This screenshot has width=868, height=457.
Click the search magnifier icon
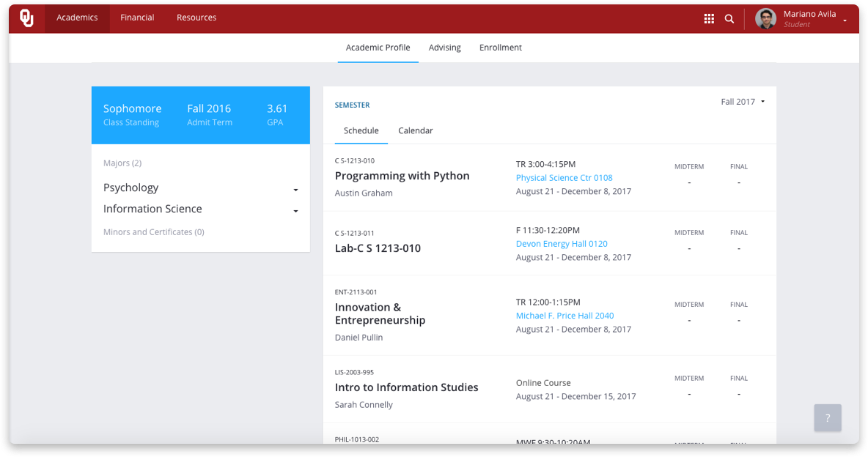tap(729, 19)
